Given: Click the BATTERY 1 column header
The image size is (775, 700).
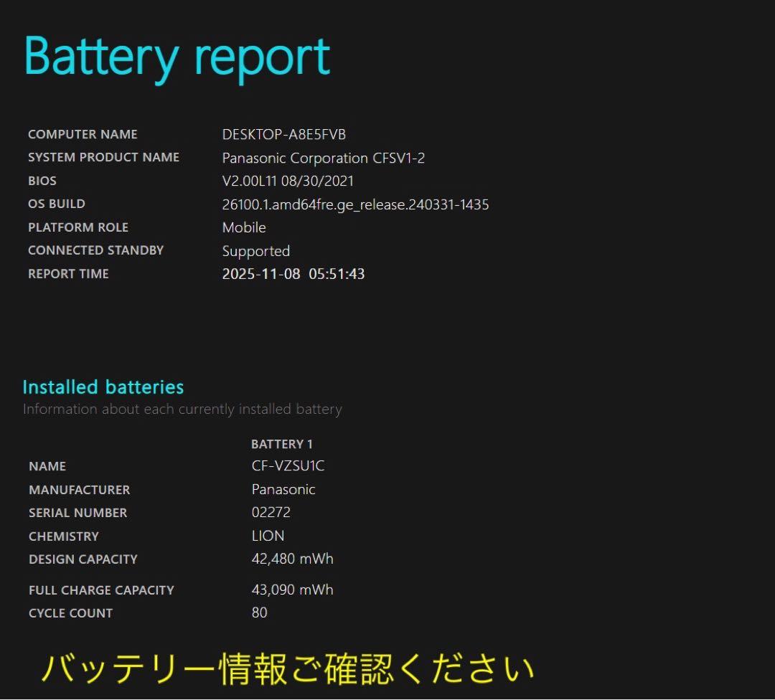Looking at the screenshot, I should pos(281,443).
